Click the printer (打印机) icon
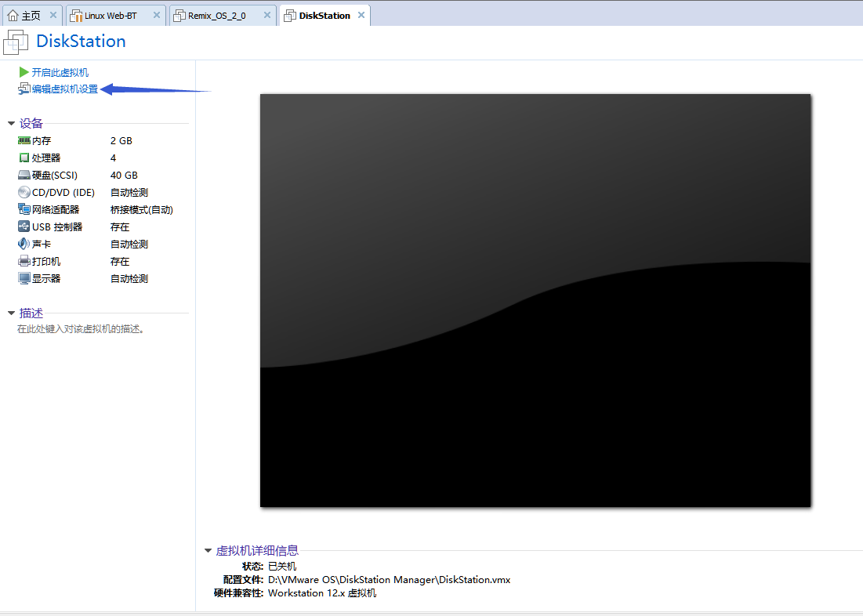The image size is (863, 616). (x=24, y=261)
